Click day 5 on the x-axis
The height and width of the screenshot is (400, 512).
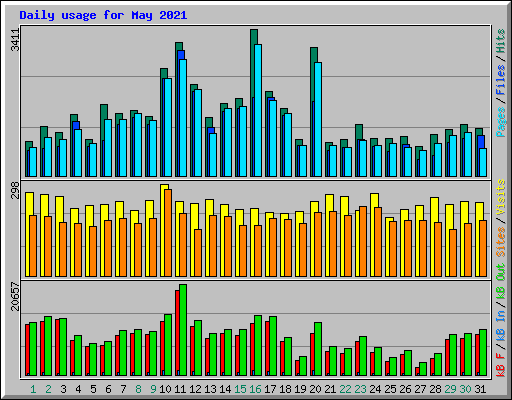(93, 389)
